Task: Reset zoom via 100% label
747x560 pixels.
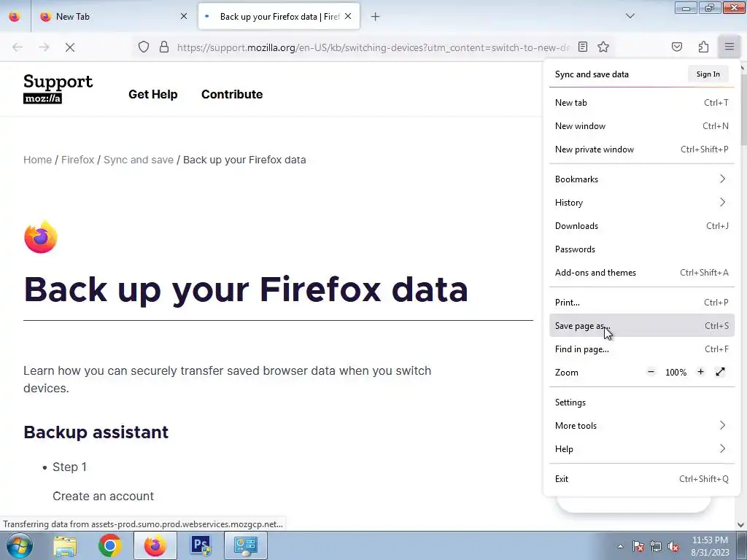Action: pos(676,373)
